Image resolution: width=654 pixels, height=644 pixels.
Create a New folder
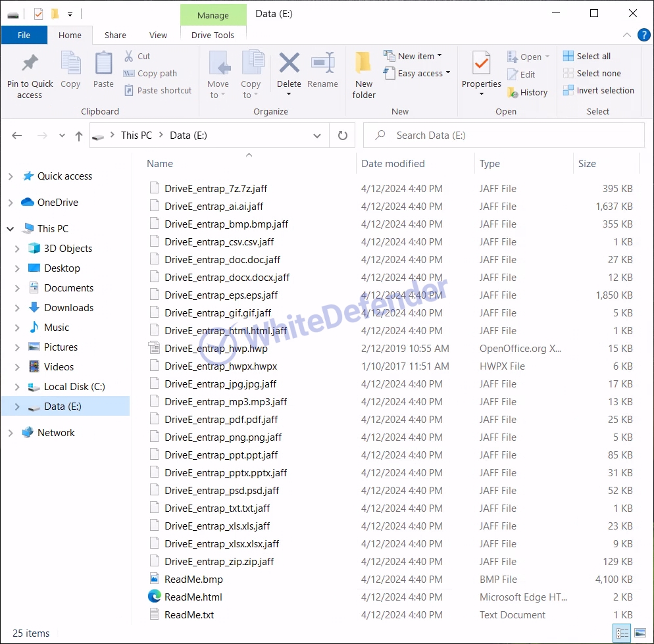(364, 76)
